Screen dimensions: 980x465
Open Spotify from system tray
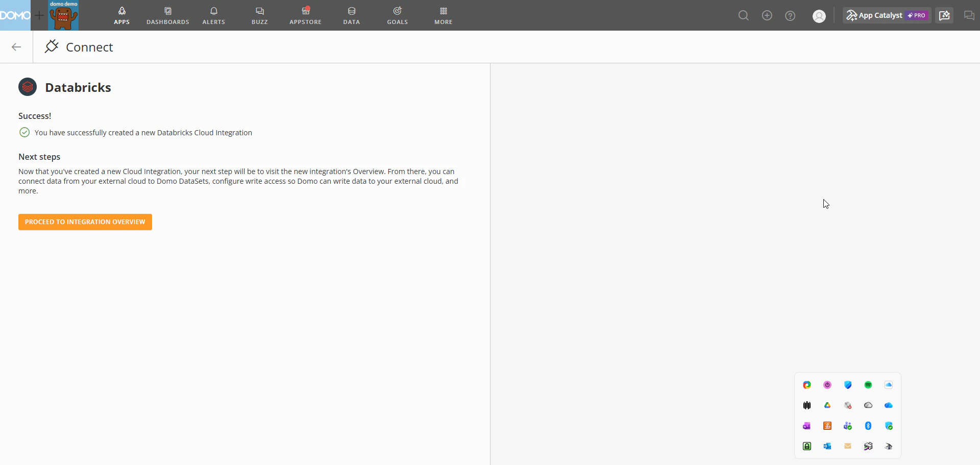(x=868, y=385)
